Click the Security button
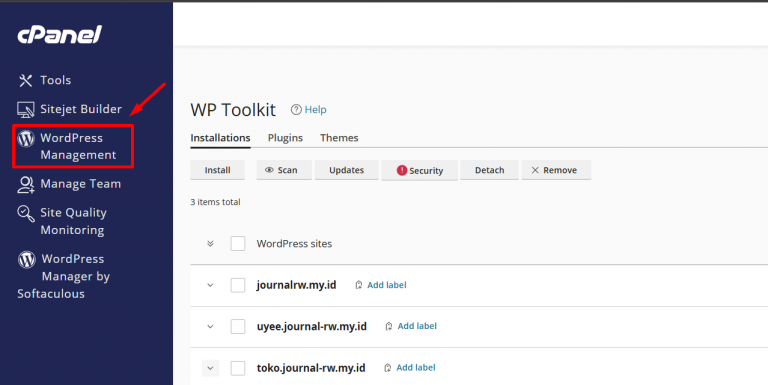 419,170
